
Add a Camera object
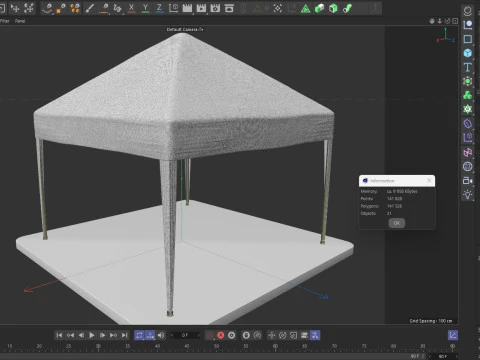coord(468,180)
